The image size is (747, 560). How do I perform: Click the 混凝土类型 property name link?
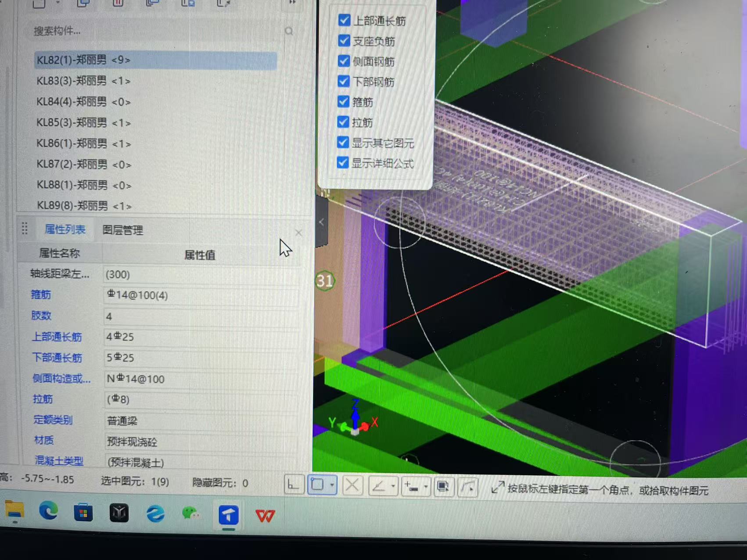click(59, 461)
